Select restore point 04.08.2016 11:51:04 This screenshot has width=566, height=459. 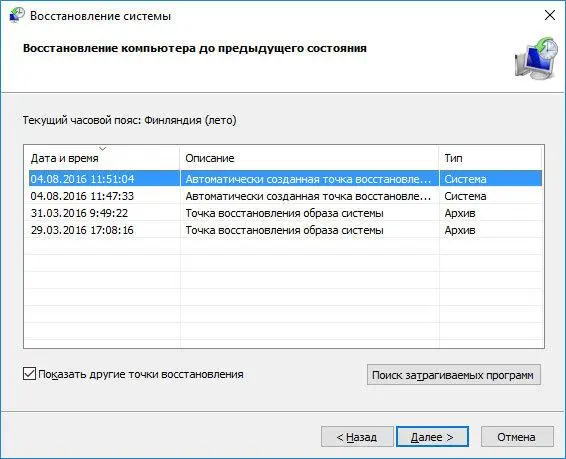(x=285, y=179)
